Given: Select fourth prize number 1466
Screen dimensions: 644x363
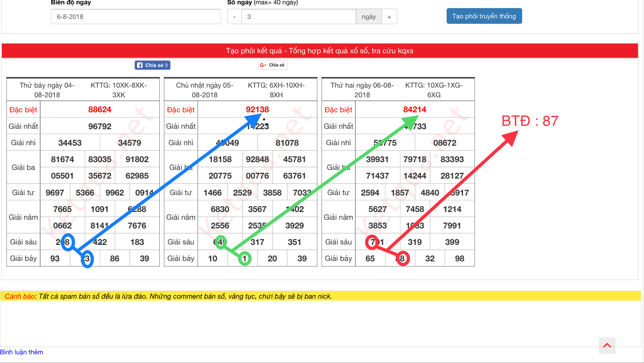Looking at the screenshot, I should click(x=213, y=193).
